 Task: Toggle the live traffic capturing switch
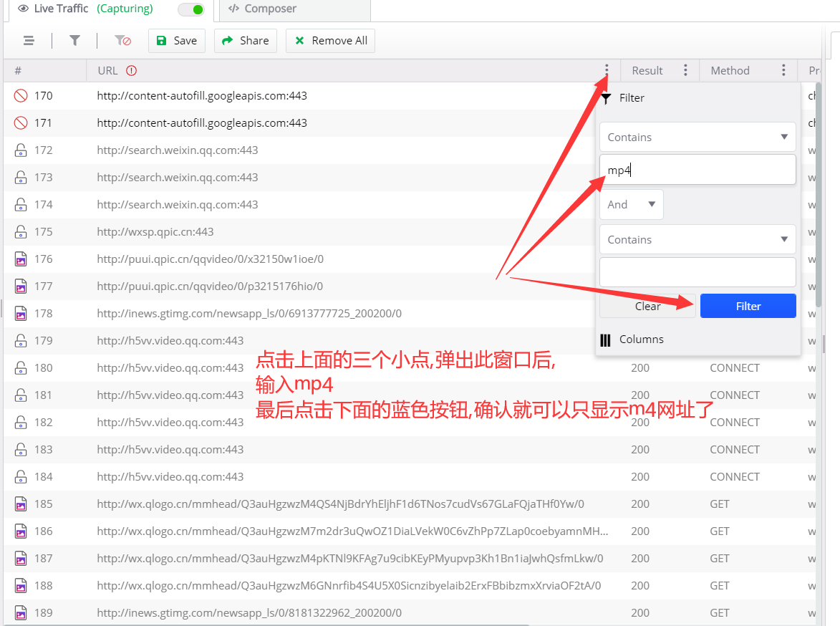click(191, 9)
